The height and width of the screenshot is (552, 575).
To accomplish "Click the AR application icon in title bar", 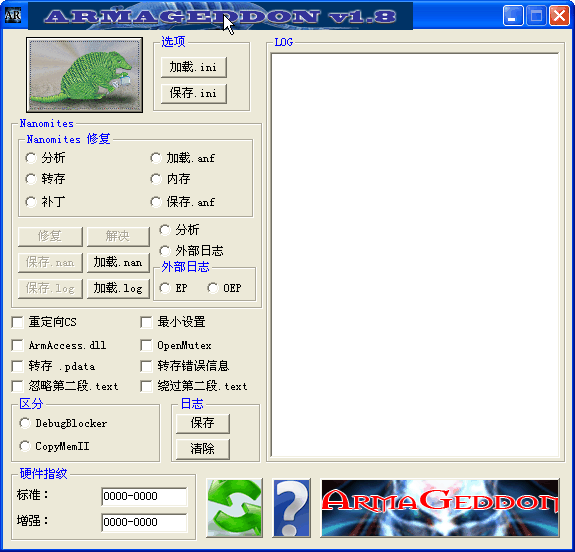I will coord(13,15).
